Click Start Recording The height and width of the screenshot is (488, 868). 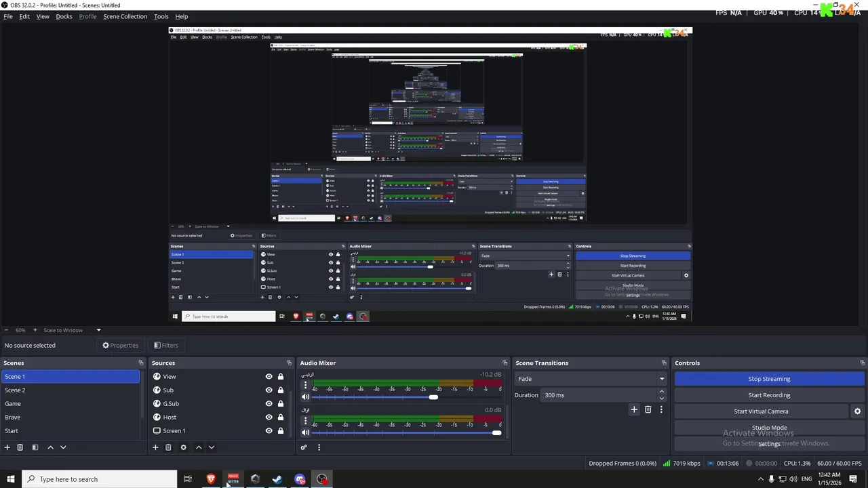pos(769,395)
